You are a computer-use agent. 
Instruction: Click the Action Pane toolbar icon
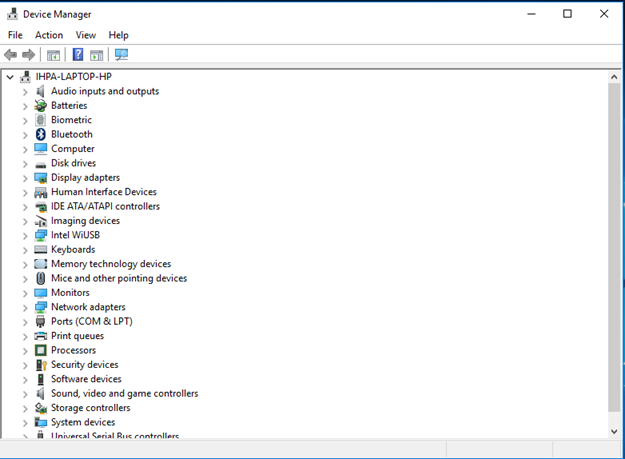point(97,55)
